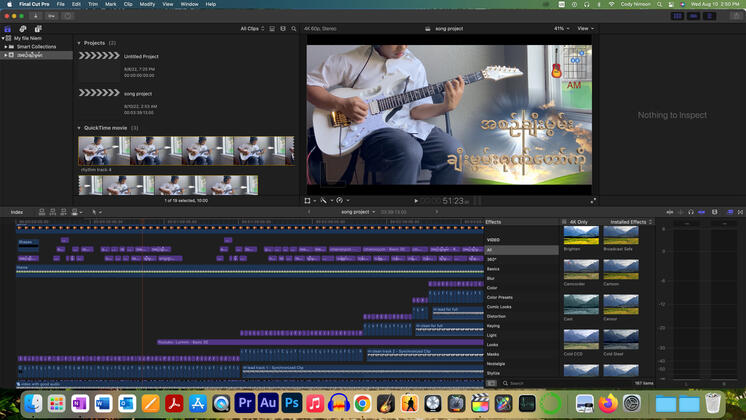Open the Titles and Generators sidebar

tap(37, 29)
